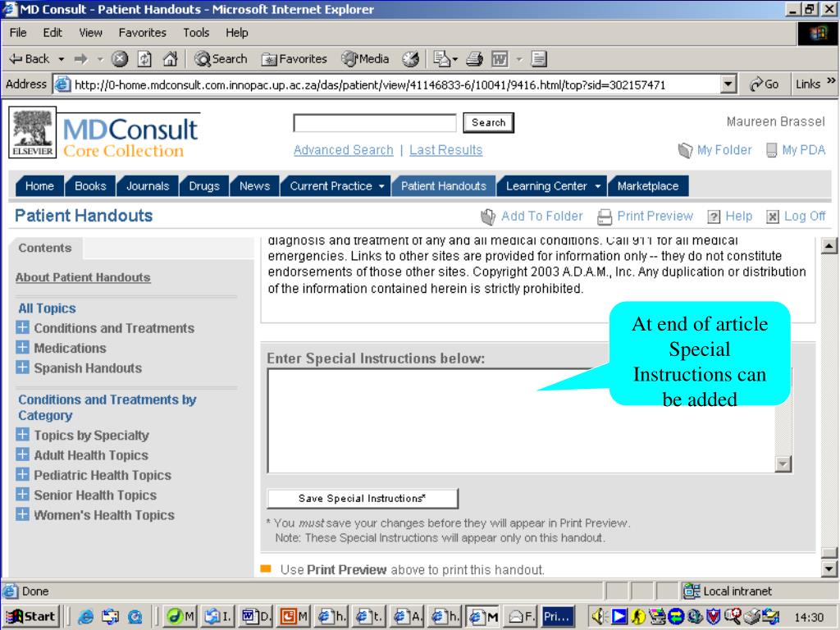
Task: Launch Internet Explorer from quick launch
Action: point(85,617)
